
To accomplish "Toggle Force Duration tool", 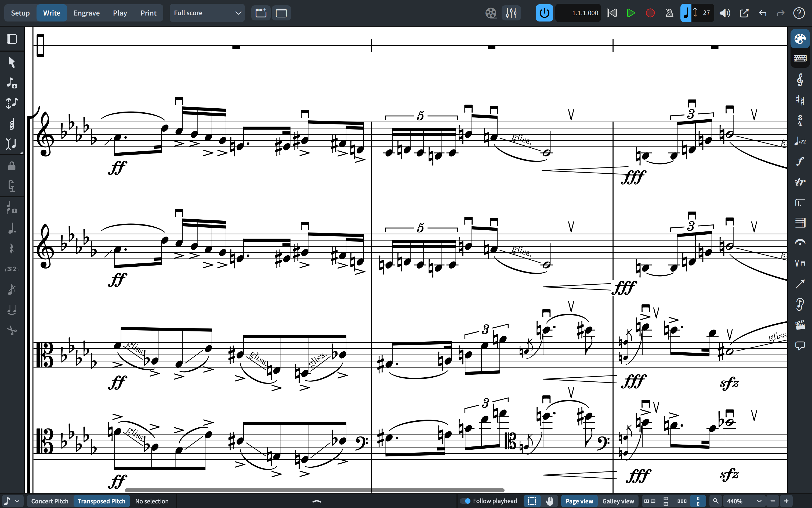I will point(12,186).
